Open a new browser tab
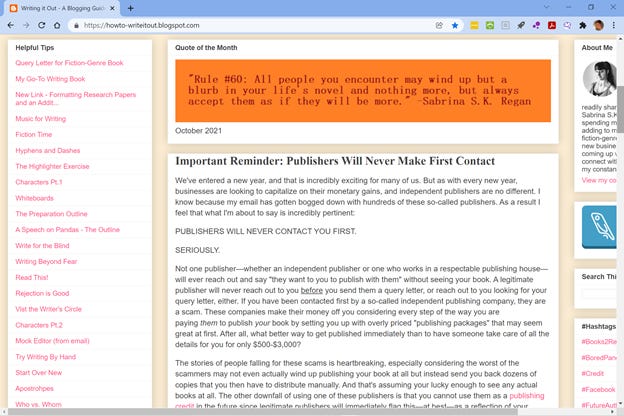The image size is (624, 416). pos(131,8)
